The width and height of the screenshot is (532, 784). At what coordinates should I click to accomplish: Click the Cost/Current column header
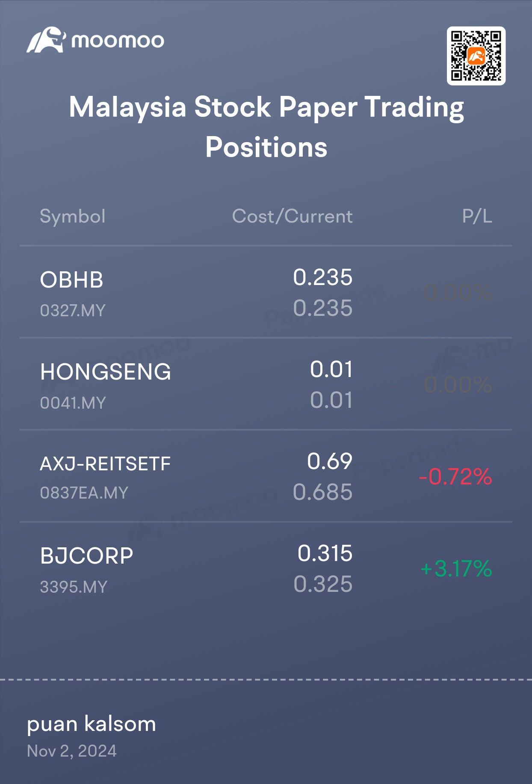tap(293, 216)
